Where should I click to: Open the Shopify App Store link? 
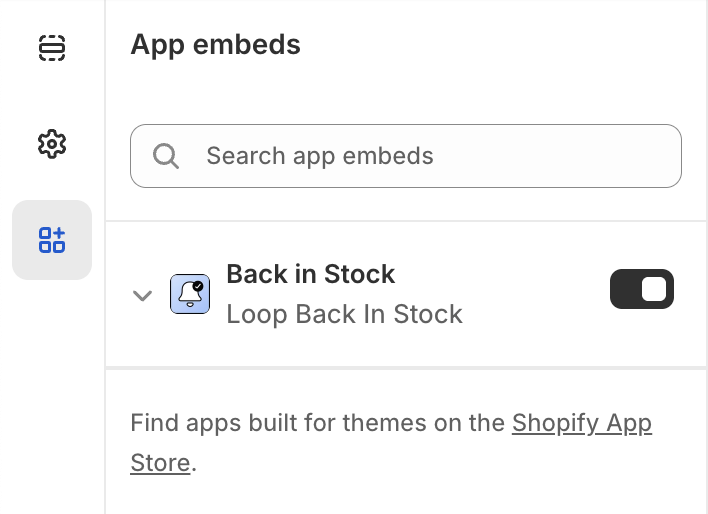tap(581, 423)
